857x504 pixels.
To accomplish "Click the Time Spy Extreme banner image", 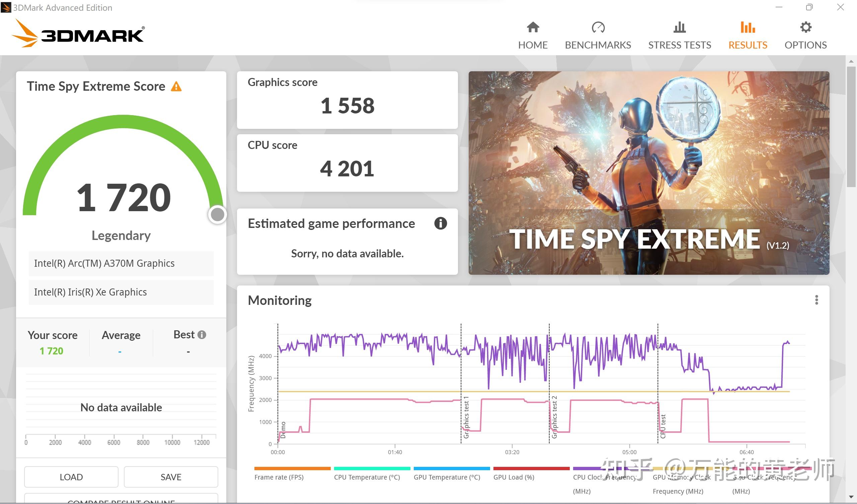I will (648, 173).
